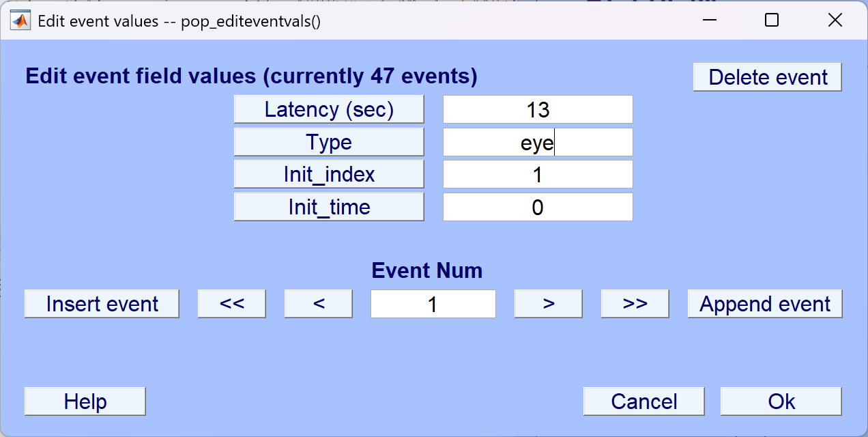868x437 pixels.
Task: Focus the Event Num input field
Action: pyautogui.click(x=433, y=304)
